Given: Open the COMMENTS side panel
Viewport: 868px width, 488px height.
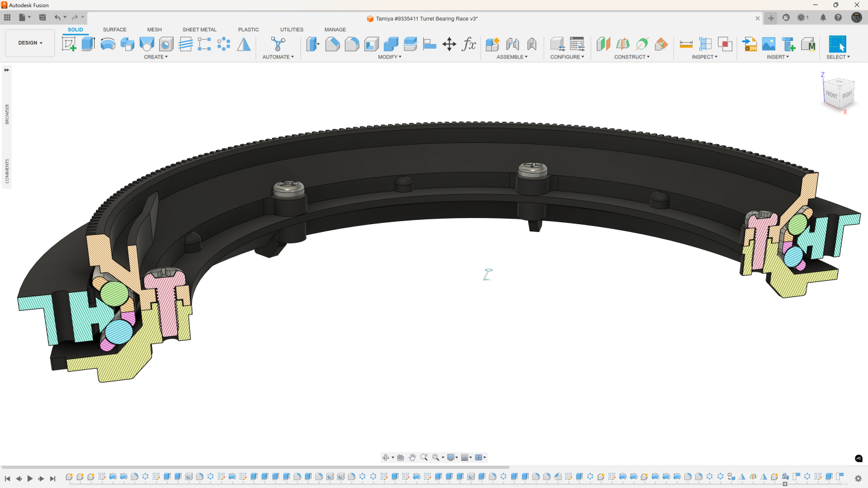Looking at the screenshot, I should pyautogui.click(x=7, y=171).
